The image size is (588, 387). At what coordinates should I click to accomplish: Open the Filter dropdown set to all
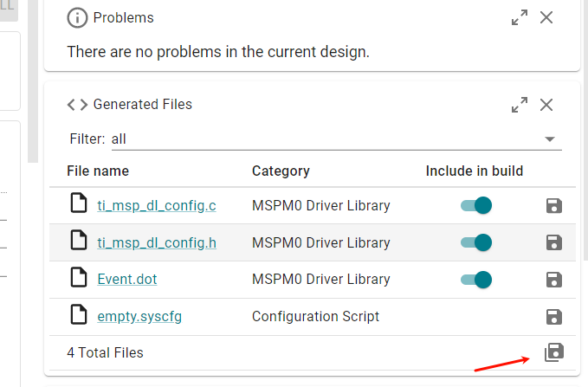[336, 139]
